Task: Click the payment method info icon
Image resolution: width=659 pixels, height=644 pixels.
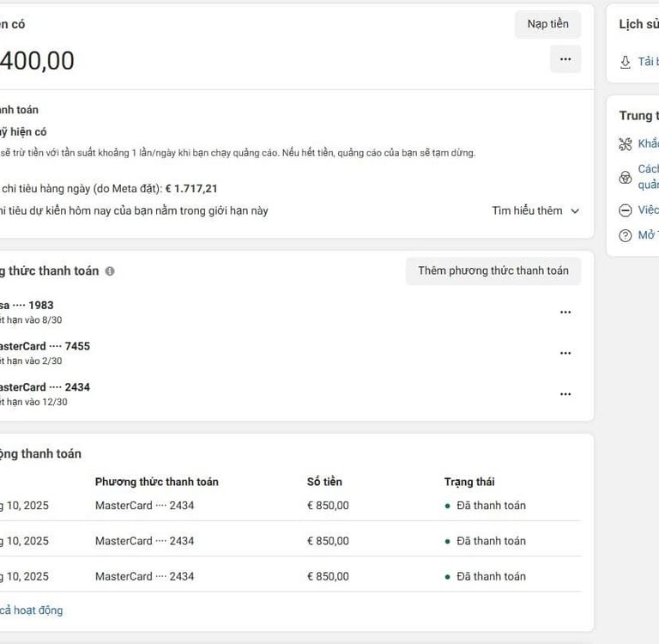Action: pos(110,271)
